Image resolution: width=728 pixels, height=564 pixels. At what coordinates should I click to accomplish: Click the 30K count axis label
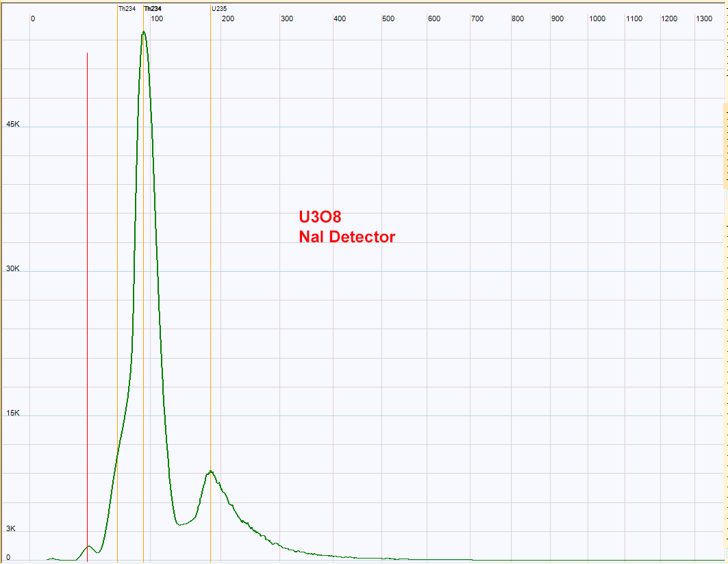click(x=13, y=268)
